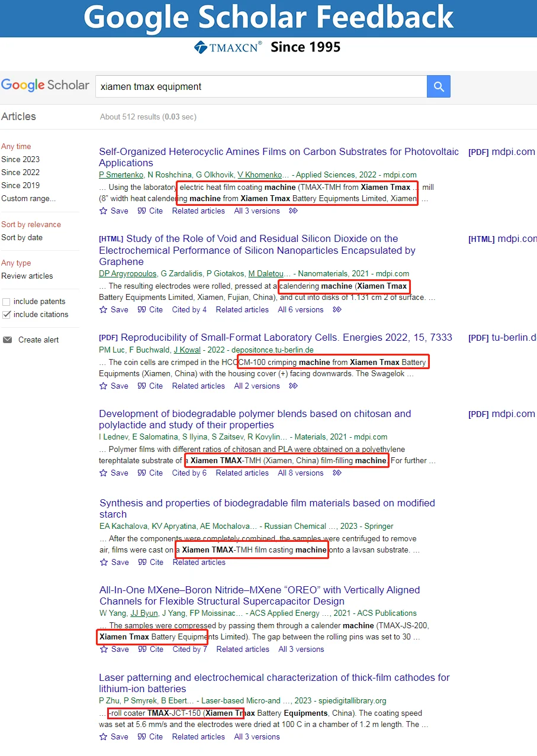Filter results Since 2022
537x756 pixels.
click(x=20, y=172)
